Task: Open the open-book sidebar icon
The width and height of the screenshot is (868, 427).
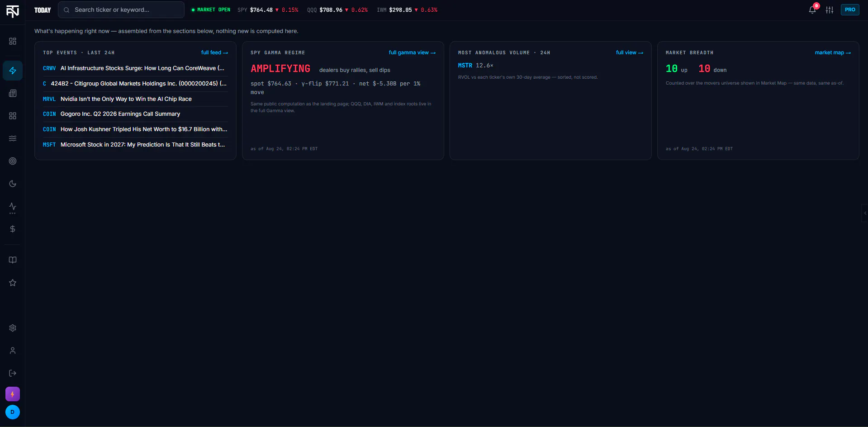Action: pyautogui.click(x=13, y=260)
